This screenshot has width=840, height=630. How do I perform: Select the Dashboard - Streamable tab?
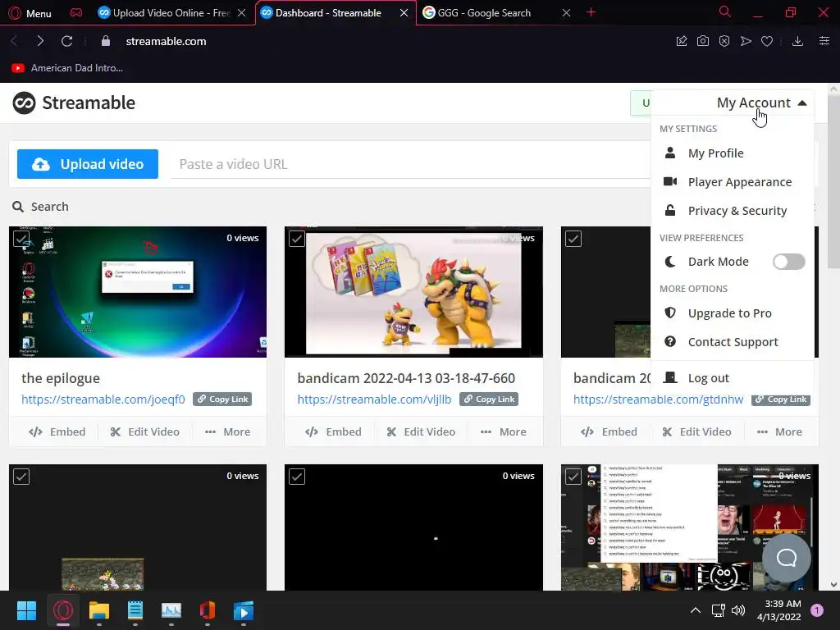click(328, 13)
